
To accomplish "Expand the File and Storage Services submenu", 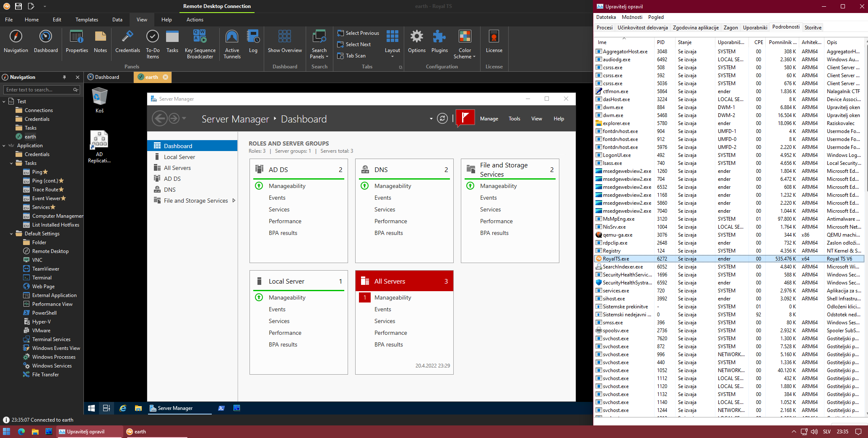I will (234, 201).
